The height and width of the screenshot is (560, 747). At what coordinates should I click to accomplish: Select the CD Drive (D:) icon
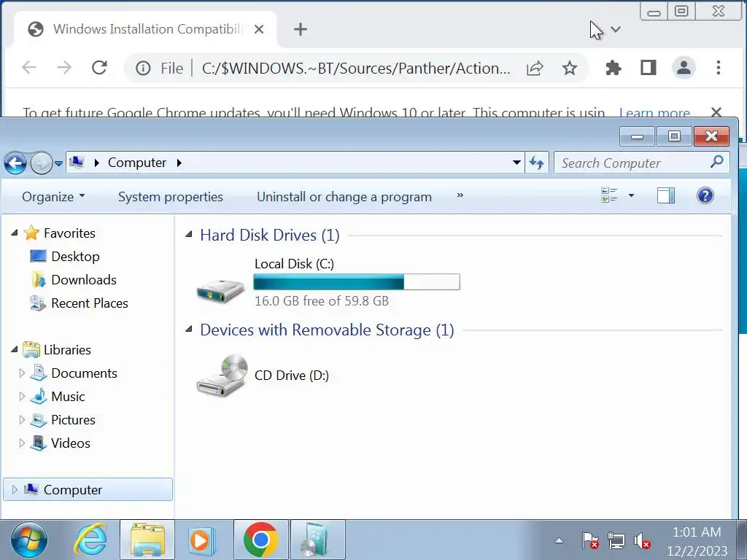click(222, 376)
